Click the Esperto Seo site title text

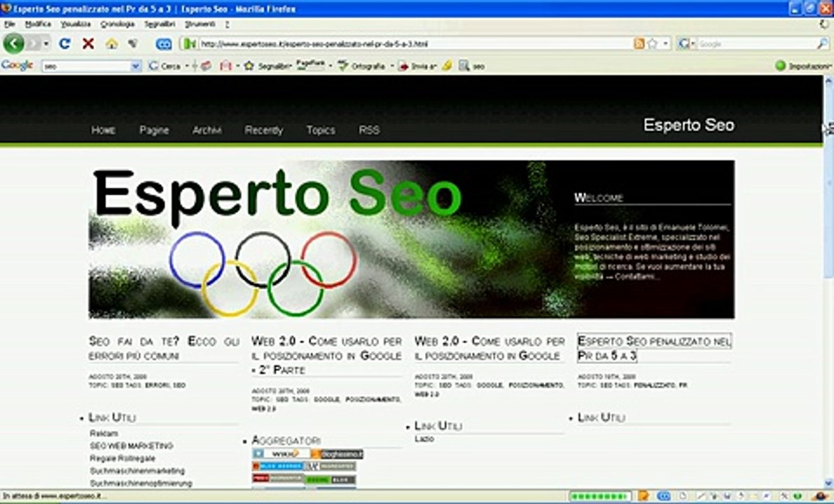(x=689, y=125)
